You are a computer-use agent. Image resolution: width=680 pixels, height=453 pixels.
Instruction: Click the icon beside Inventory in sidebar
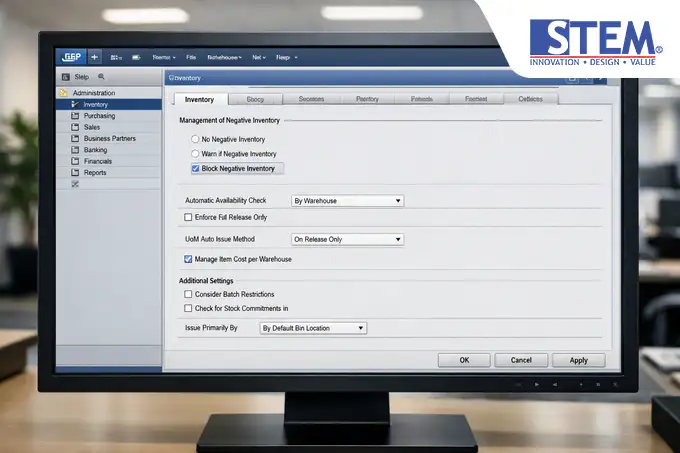click(x=75, y=104)
